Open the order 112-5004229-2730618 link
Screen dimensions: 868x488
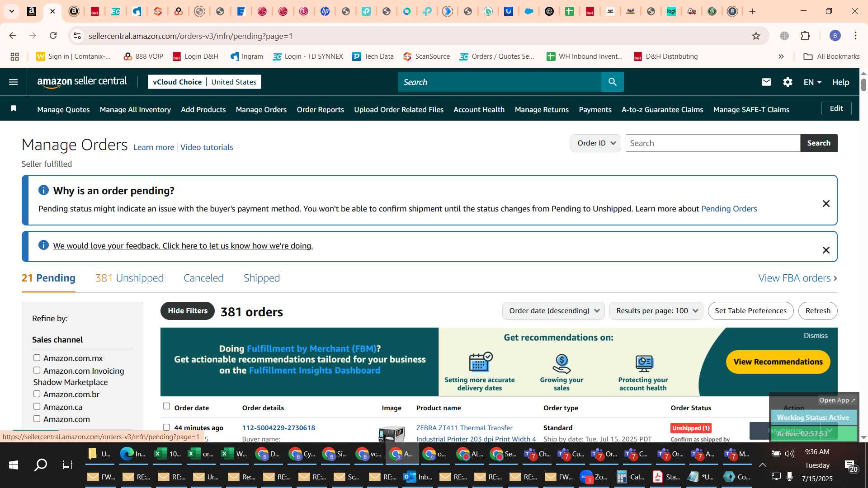[278, 428]
